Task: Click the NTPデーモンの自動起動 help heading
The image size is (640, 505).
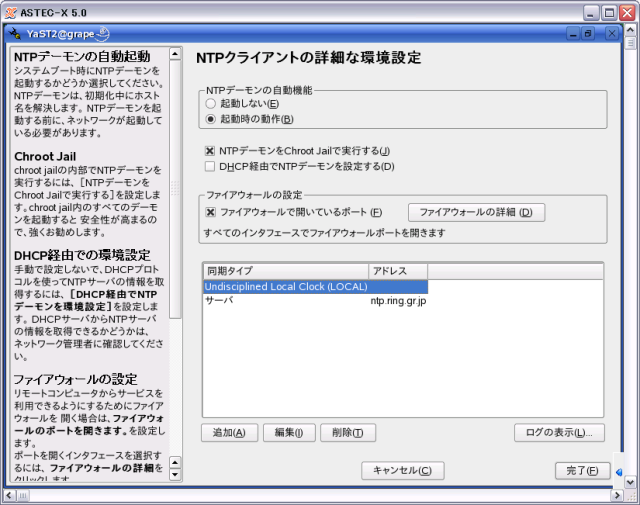Action: pyautogui.click(x=82, y=56)
